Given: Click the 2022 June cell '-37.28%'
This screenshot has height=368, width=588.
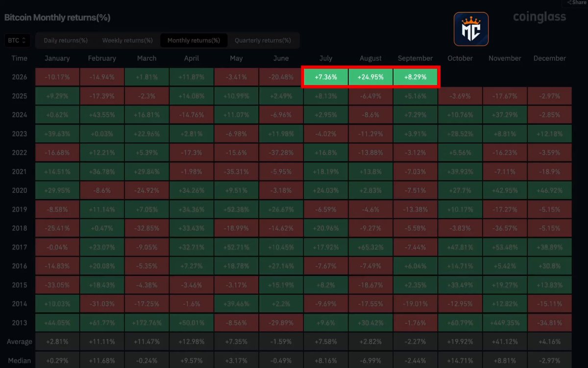Looking at the screenshot, I should coord(281,152).
